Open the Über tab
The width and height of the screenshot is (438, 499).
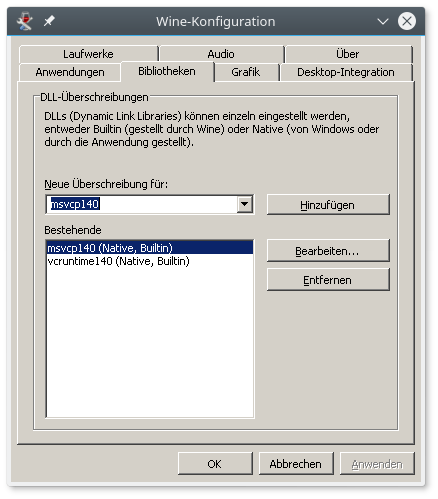pyautogui.click(x=348, y=54)
